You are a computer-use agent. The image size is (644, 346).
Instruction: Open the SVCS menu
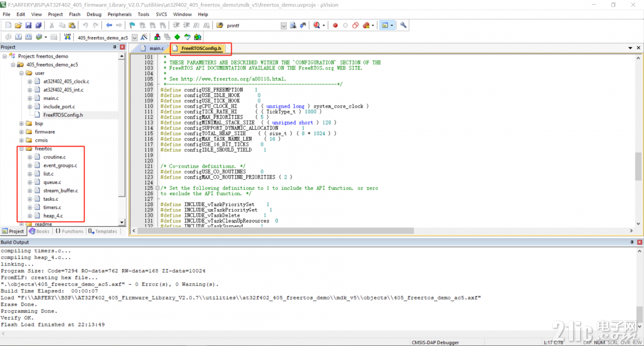click(x=162, y=14)
